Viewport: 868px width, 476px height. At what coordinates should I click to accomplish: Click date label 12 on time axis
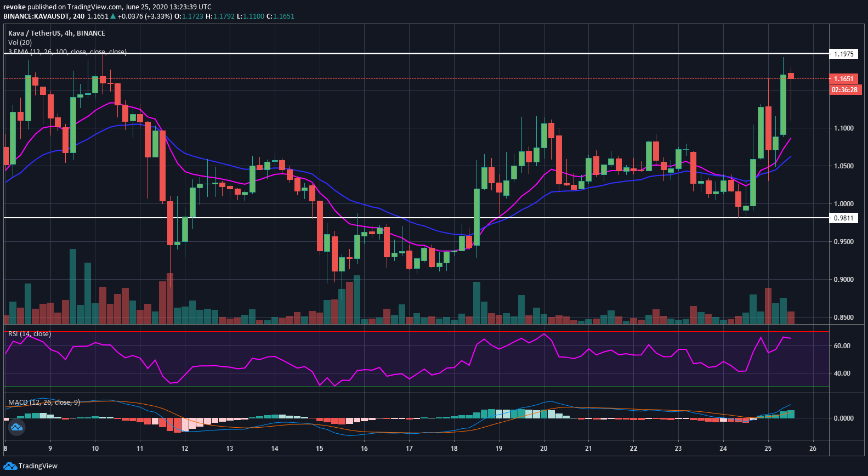click(185, 449)
